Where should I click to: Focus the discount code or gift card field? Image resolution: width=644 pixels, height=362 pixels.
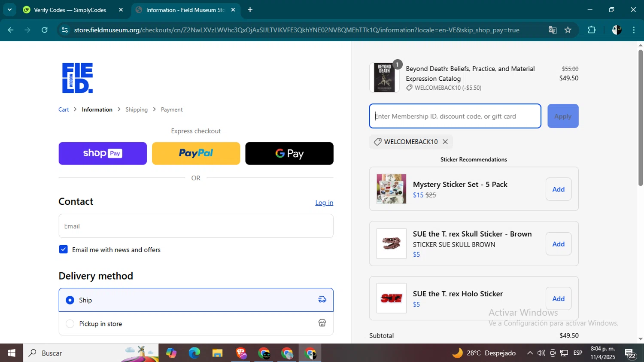tap(455, 116)
